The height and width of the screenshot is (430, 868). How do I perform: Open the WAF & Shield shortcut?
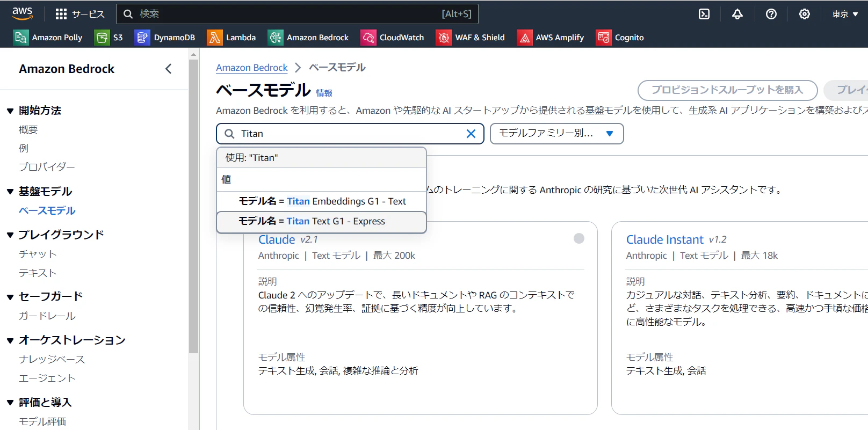471,38
